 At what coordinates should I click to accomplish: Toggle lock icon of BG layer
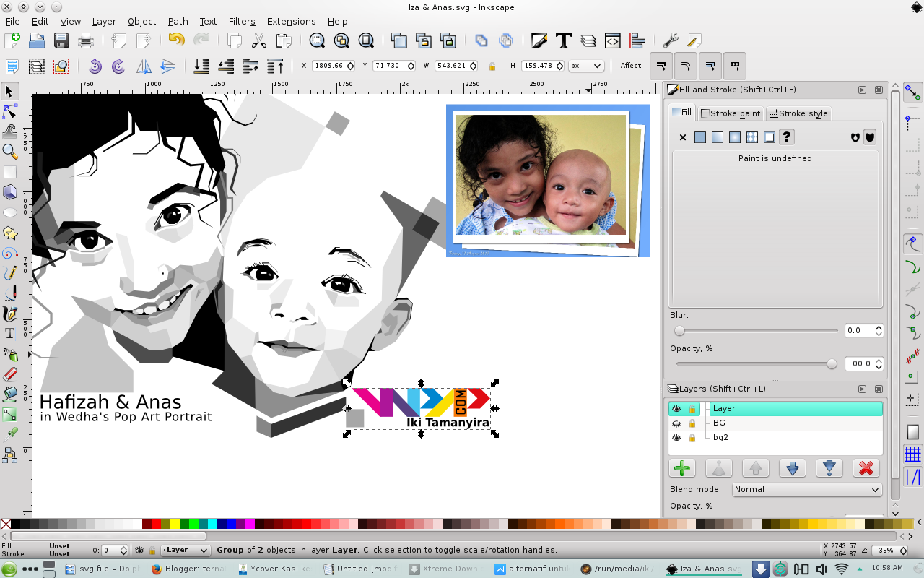tap(692, 423)
